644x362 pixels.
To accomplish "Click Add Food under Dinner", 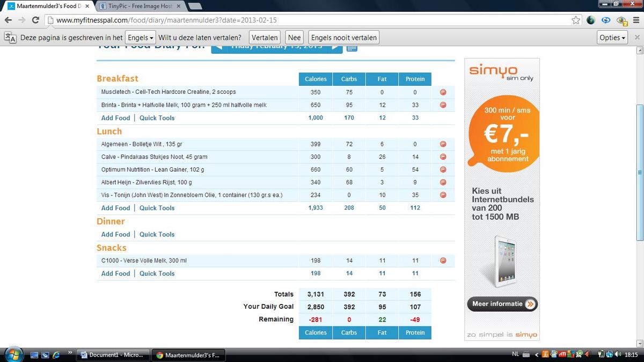I will click(x=115, y=234).
